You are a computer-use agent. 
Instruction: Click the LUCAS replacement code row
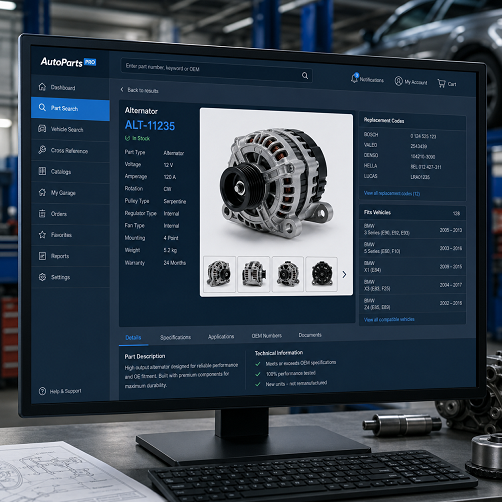pos(412,177)
